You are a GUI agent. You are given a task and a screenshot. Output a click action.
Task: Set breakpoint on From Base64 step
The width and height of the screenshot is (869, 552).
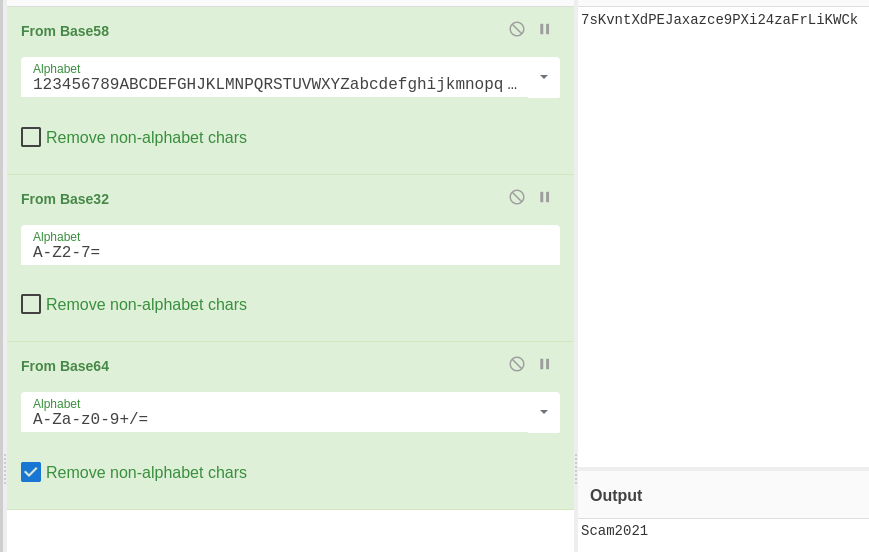point(545,364)
